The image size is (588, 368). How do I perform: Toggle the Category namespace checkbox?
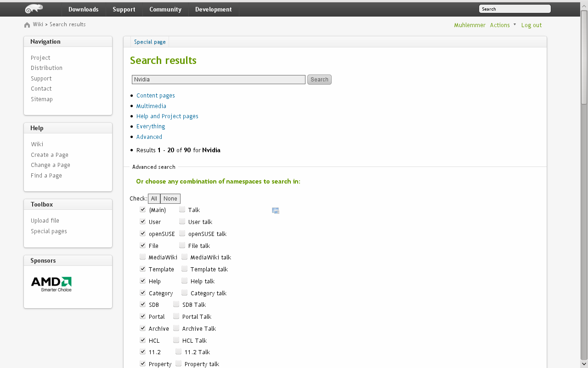click(143, 293)
